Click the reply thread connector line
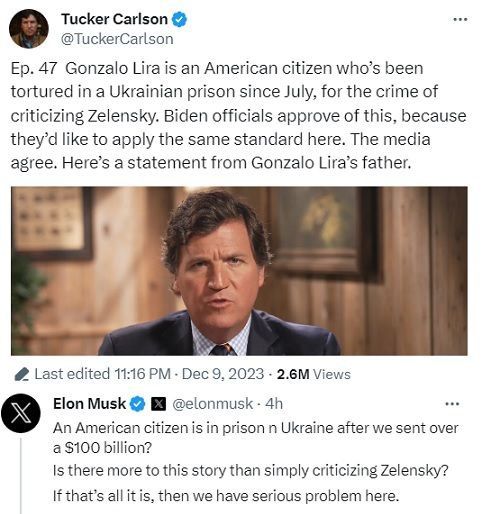 click(x=21, y=476)
